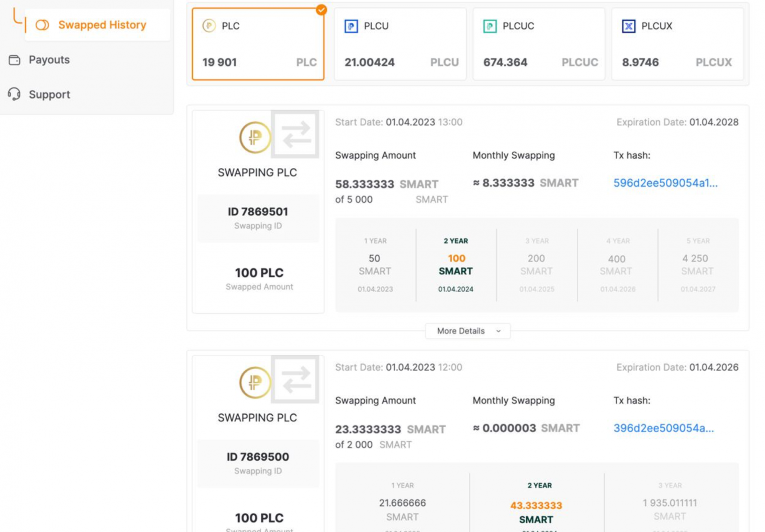Screen dimensions: 765x532
Task: Click the green PLCUC coin icon
Action: (489, 26)
